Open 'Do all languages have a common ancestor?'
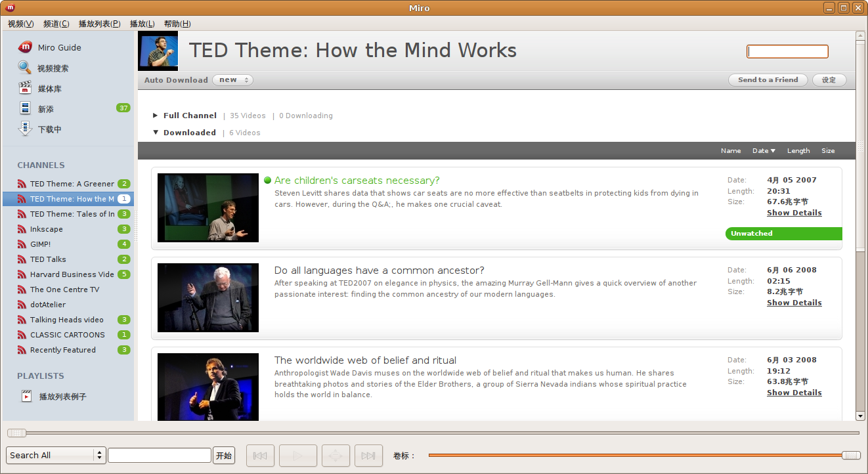Image resolution: width=868 pixels, height=474 pixels. coord(380,270)
